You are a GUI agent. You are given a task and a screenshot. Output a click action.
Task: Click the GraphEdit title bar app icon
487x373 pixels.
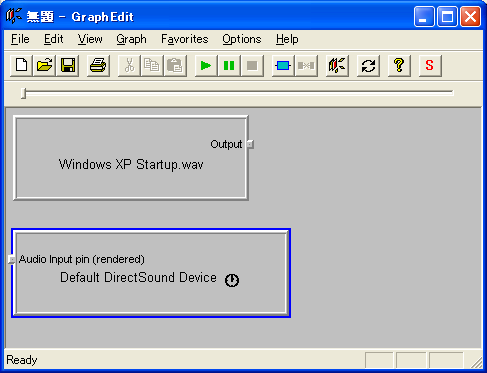[14, 16]
